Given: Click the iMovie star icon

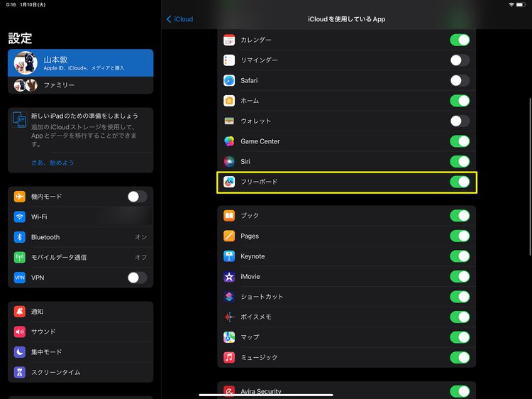Looking at the screenshot, I should point(229,276).
